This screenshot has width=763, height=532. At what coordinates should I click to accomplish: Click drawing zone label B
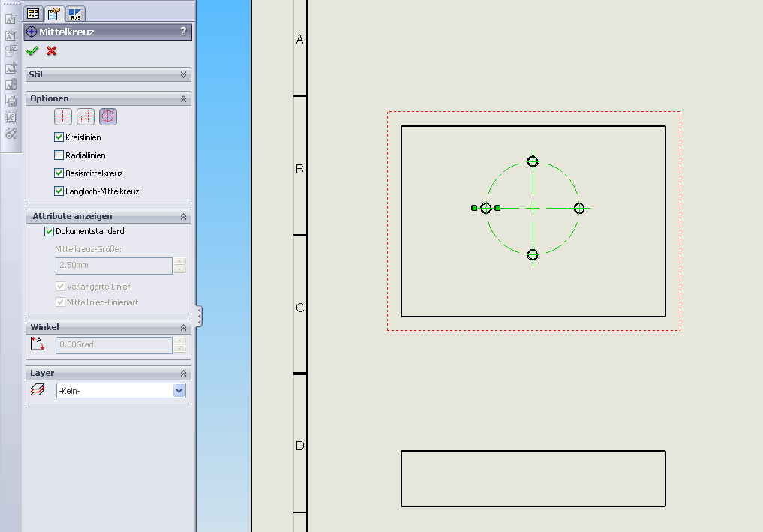[x=300, y=169]
